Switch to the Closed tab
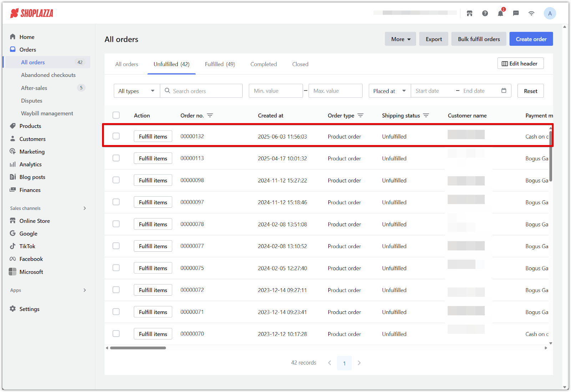Screen dimensions: 571x392 [x=300, y=64]
